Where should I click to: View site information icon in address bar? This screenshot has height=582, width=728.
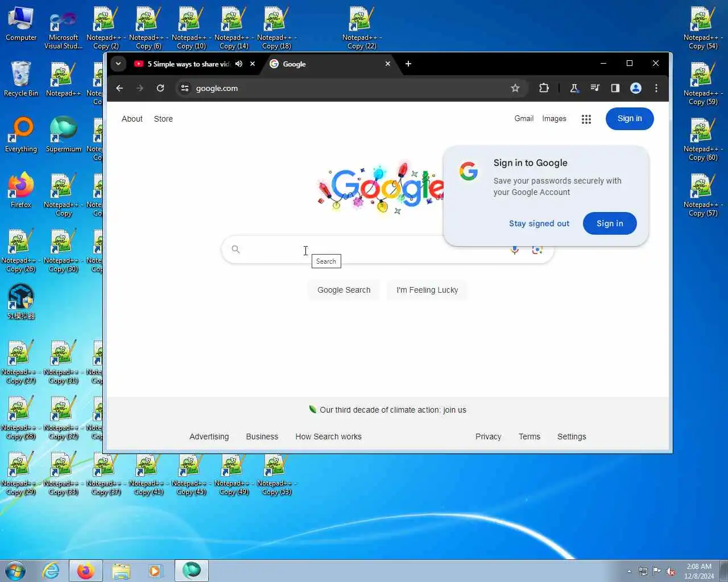click(184, 88)
